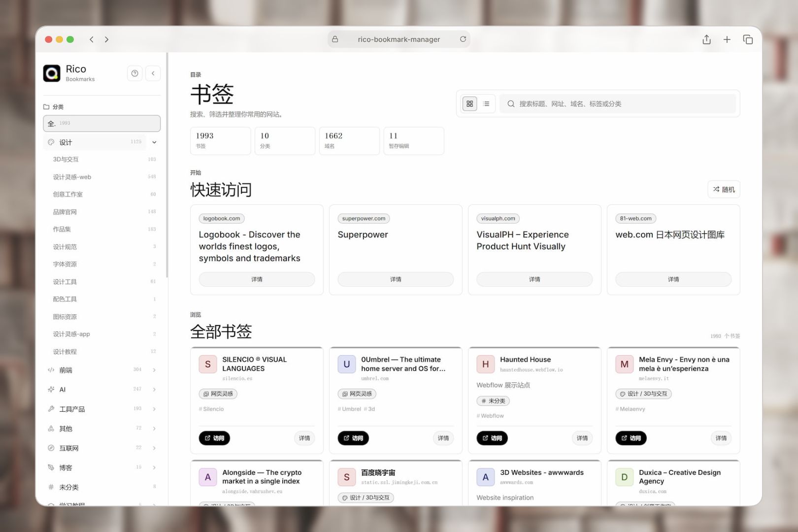
Task: Open the 配色工具 subcategory
Action: tap(104, 299)
